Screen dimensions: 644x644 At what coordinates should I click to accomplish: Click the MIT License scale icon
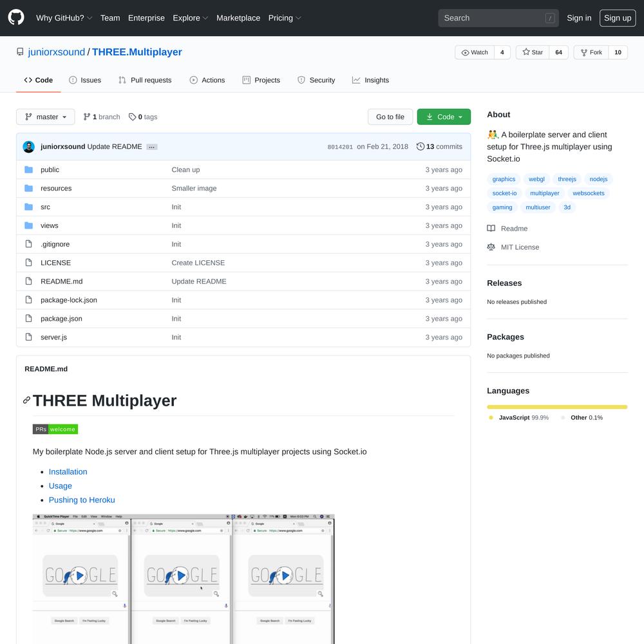click(491, 247)
